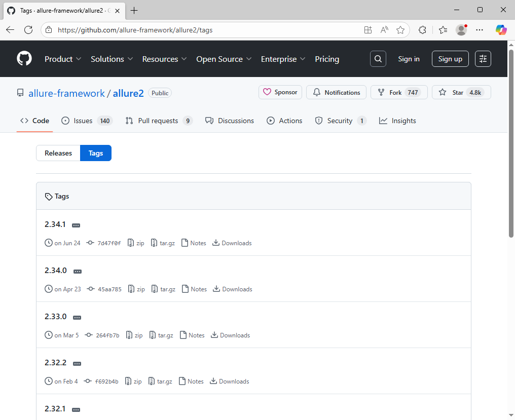Open Downloads for tag 2.32.2
This screenshot has width=515, height=420.
pos(230,381)
